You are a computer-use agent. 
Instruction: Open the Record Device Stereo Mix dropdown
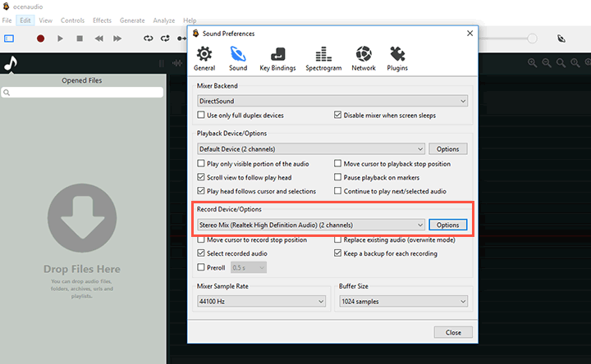click(x=311, y=225)
